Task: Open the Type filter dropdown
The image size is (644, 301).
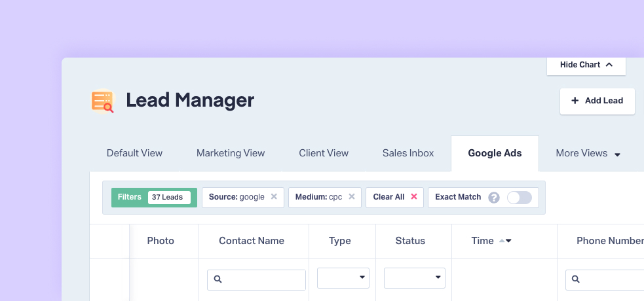Action: pos(343,278)
